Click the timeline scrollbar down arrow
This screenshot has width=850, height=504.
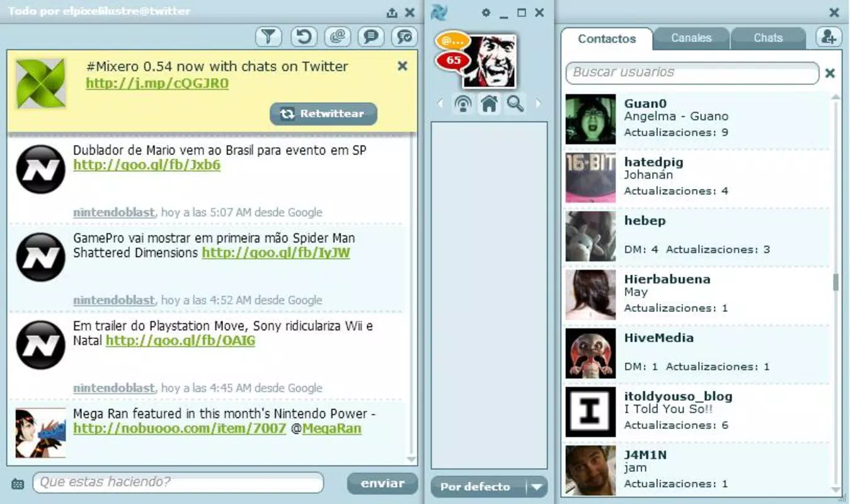tap(412, 460)
